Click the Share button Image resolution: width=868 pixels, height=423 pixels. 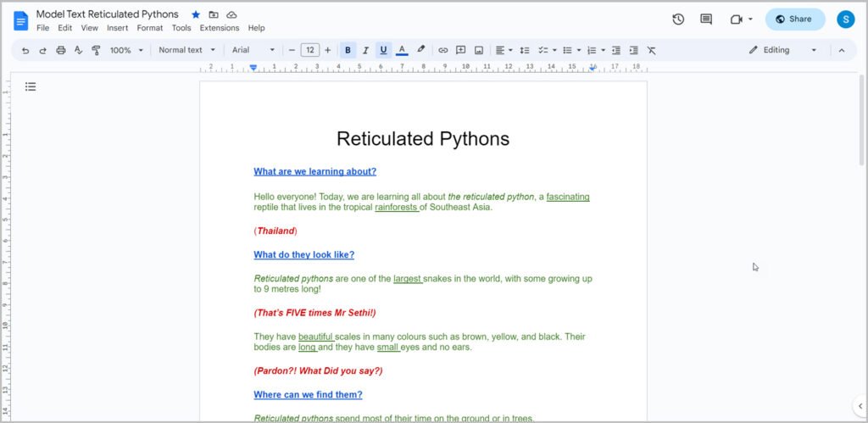point(795,19)
